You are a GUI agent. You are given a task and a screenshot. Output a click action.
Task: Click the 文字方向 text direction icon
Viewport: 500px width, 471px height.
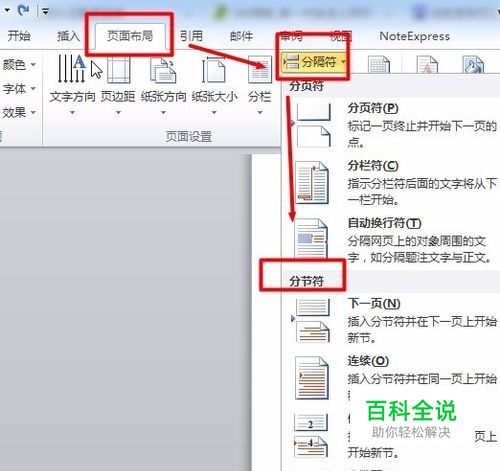coord(72,69)
